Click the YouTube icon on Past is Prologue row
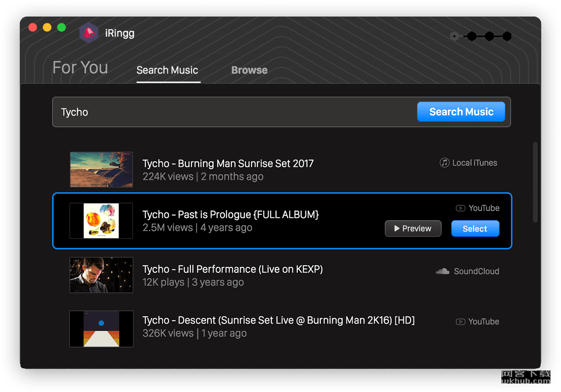 click(x=460, y=208)
